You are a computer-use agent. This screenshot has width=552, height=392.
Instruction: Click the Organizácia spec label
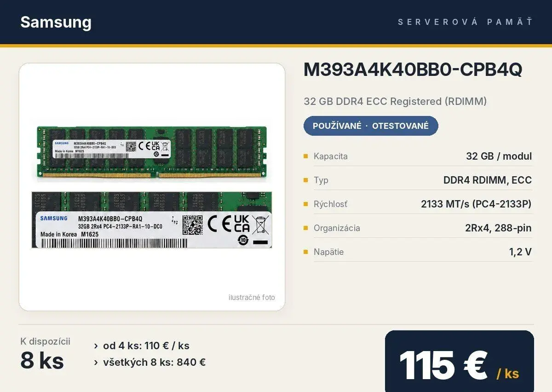click(x=337, y=228)
